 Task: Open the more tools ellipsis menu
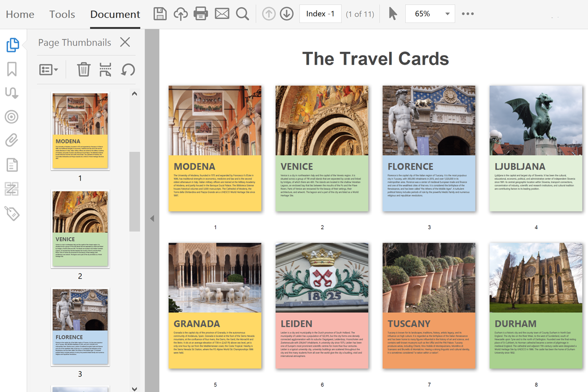coord(468,14)
